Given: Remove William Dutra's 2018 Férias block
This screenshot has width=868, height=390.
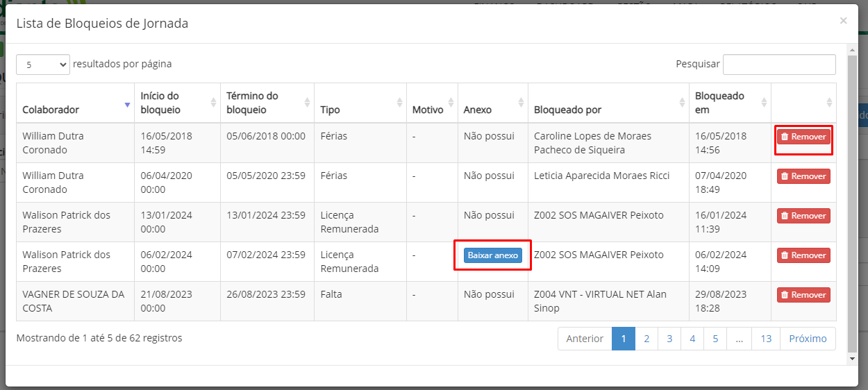Looking at the screenshot, I should click(x=803, y=137).
